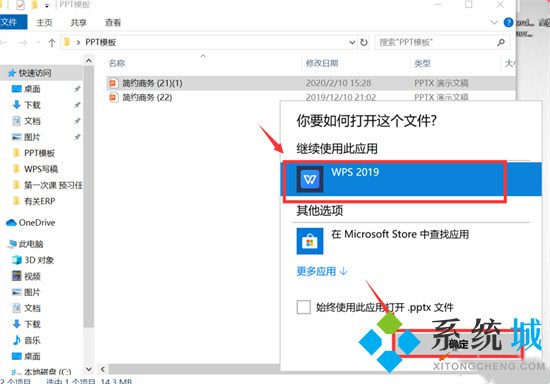Open the blue Help question mark icon
The height and width of the screenshot is (384, 550).
coord(508,23)
